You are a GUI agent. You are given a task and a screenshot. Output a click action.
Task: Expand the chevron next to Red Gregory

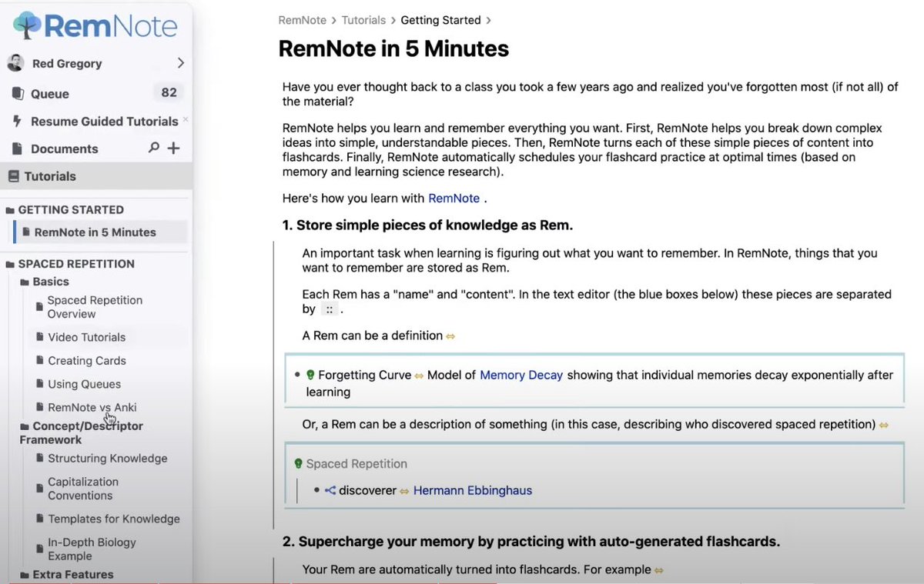[x=181, y=63]
